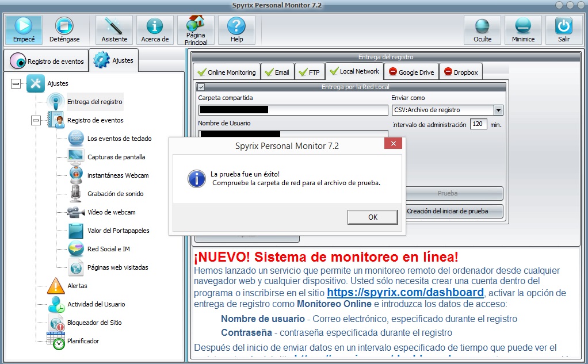Click the Bloqueador del Sitio icon

[x=56, y=323]
